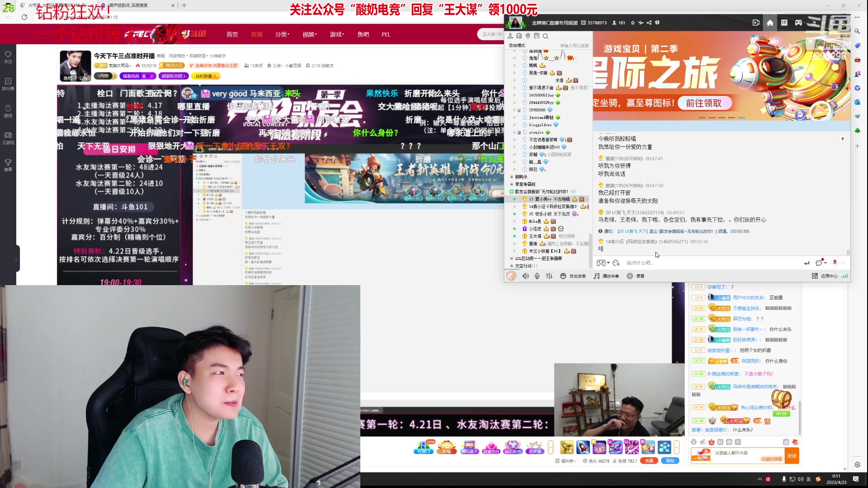Screen dimensions: 868x488
Task: Select user 王大谋 in channel list
Action: 535,236
